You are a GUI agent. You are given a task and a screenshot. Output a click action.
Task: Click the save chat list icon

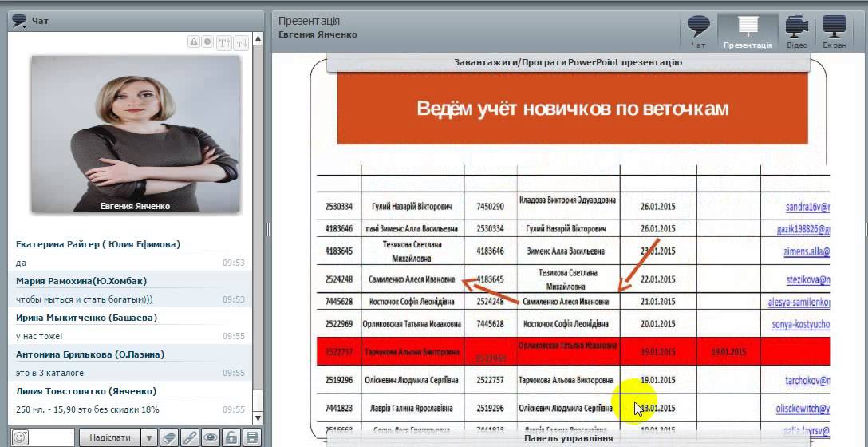[251, 437]
